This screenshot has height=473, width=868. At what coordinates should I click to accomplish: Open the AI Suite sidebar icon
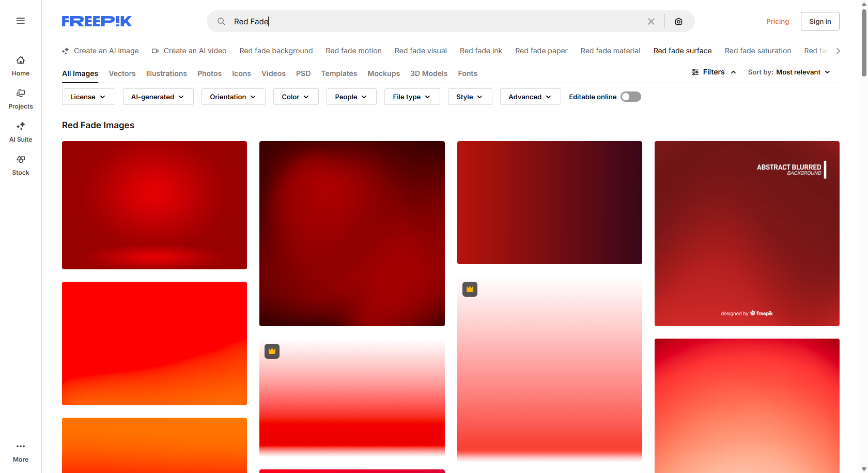20,131
